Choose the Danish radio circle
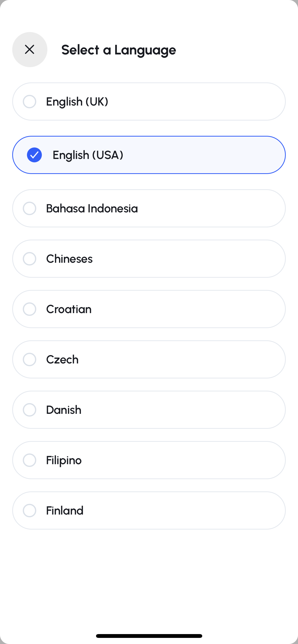 [x=30, y=410]
